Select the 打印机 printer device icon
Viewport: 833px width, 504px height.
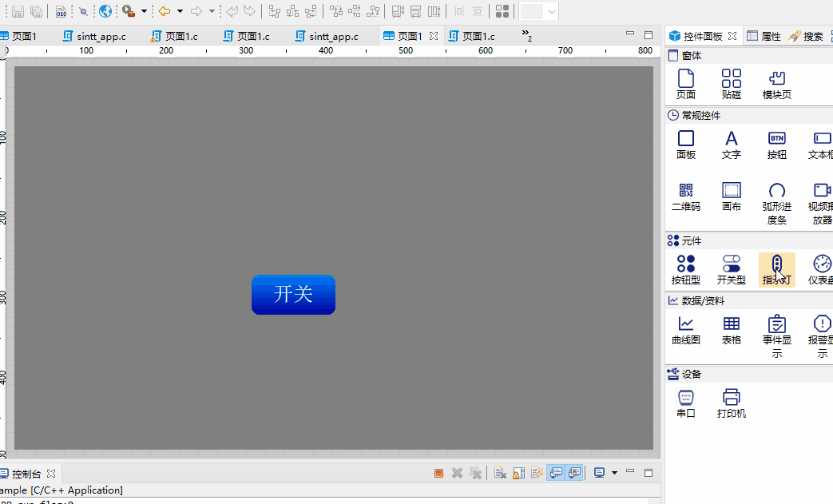732,403
